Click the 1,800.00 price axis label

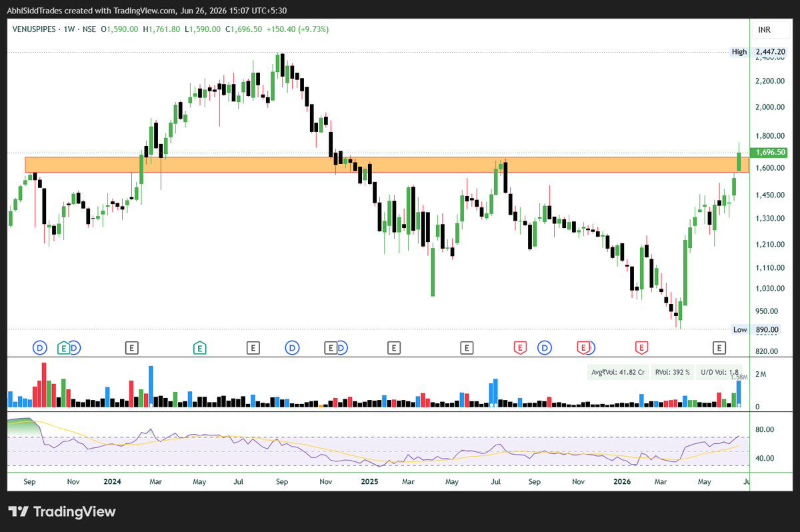(770, 136)
